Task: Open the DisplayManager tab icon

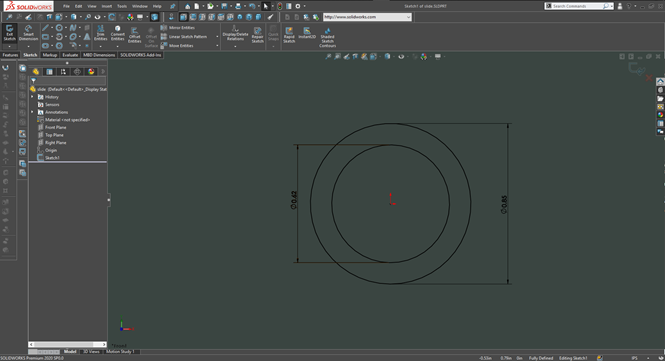Action: 91,72
